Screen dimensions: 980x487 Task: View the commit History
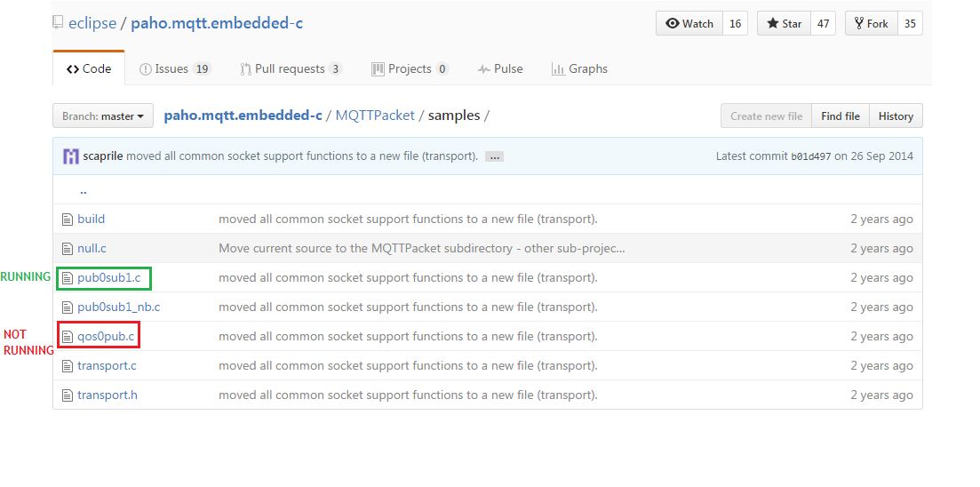(x=896, y=116)
